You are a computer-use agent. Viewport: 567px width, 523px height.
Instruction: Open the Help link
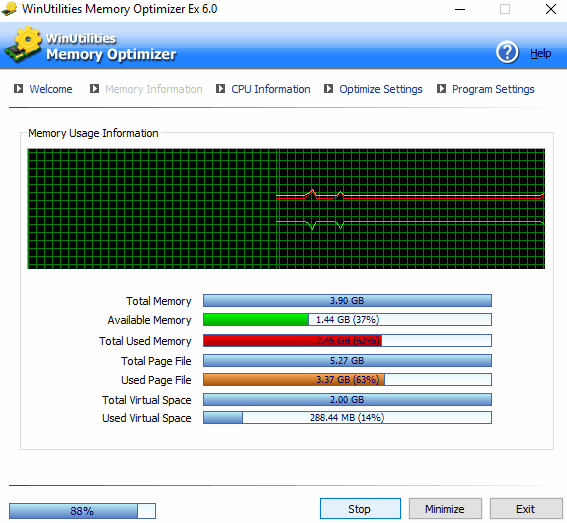(x=541, y=54)
